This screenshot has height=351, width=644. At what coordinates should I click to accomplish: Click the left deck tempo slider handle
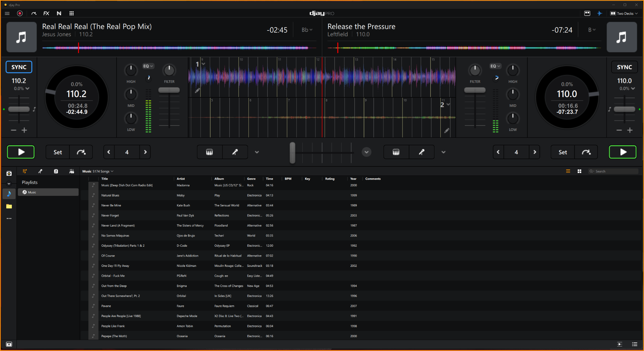coord(19,109)
